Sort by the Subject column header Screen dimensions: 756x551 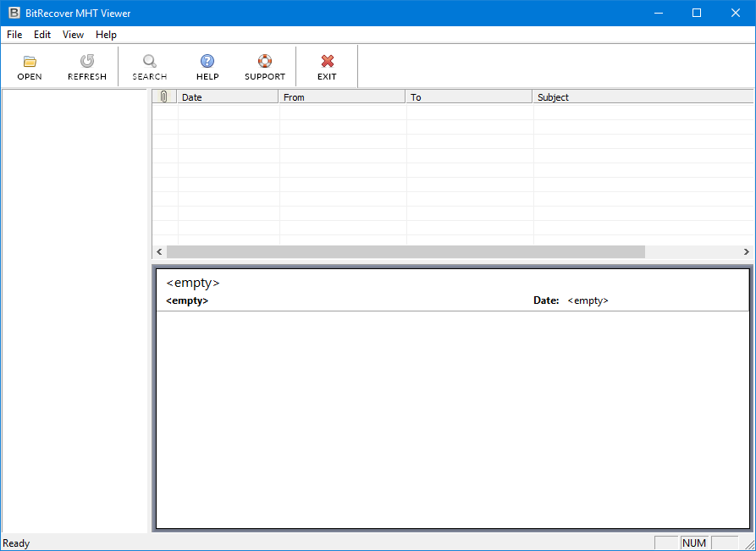coord(643,96)
